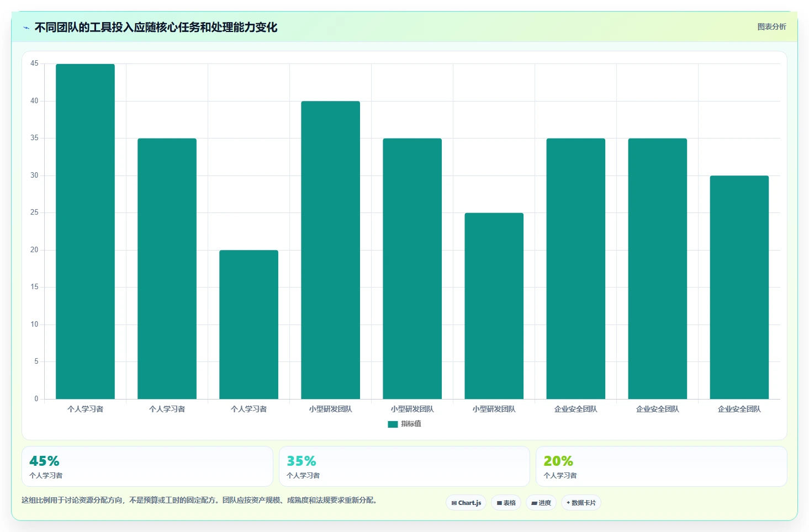Select the 小型研发团队 bar reaching 25
This screenshot has width=809, height=532.
tap(494, 306)
